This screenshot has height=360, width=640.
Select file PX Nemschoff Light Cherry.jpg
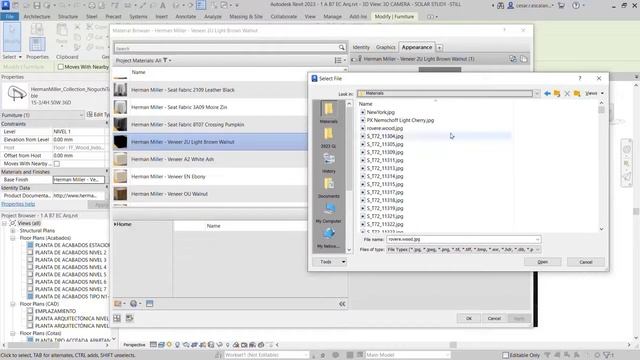point(400,120)
